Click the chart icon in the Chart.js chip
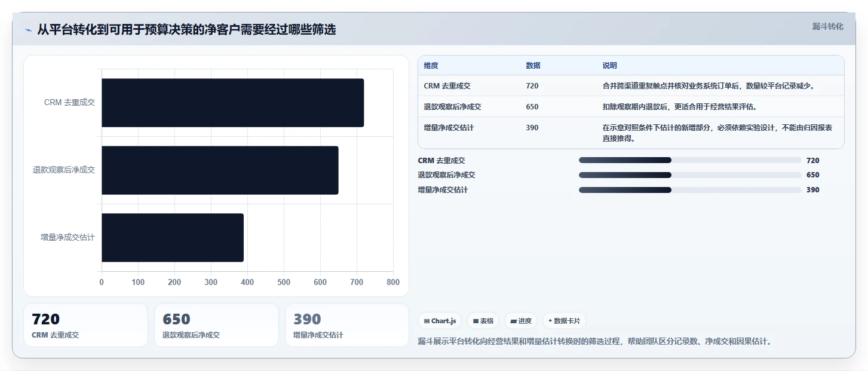Viewport: 868px width, 371px height. (x=427, y=321)
